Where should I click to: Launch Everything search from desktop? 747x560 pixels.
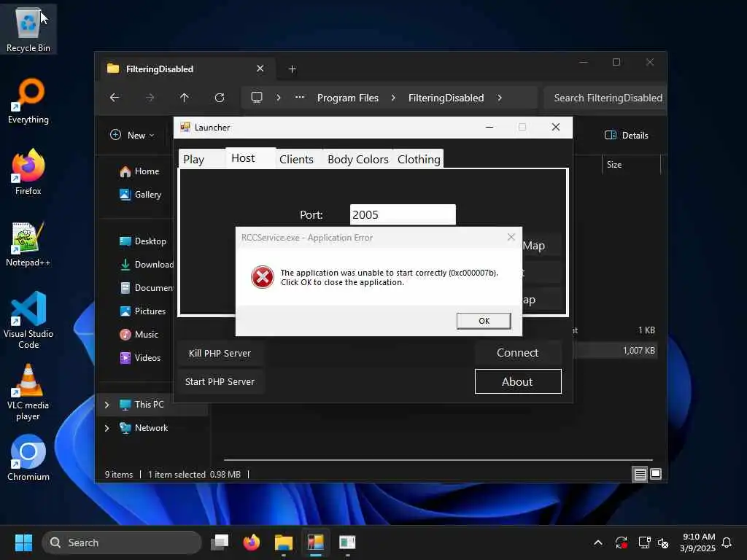coord(28,101)
